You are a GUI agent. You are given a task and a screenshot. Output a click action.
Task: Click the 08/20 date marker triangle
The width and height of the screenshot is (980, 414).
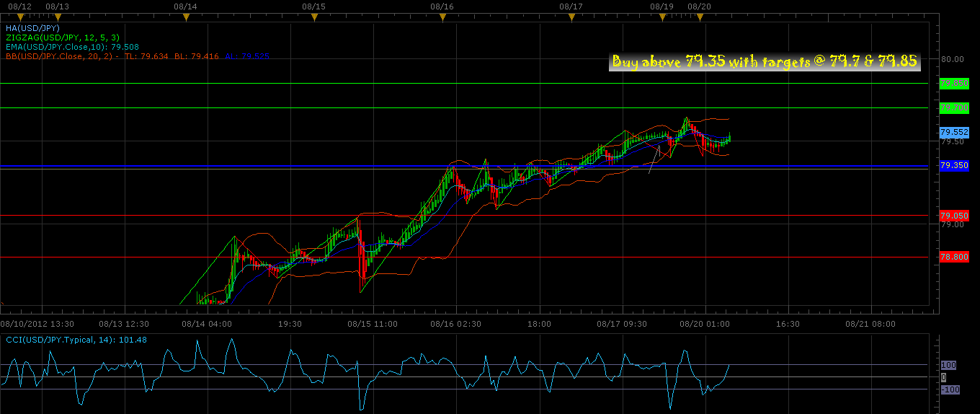(700, 17)
